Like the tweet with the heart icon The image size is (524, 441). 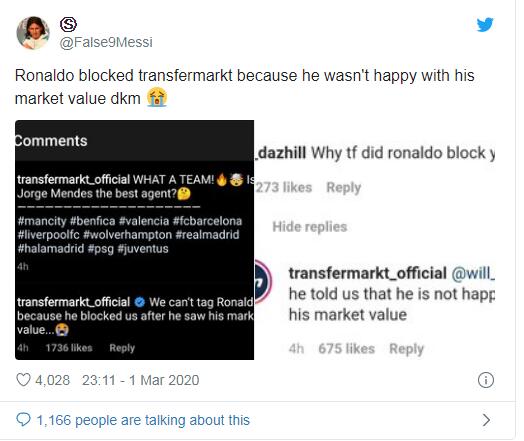click(x=23, y=380)
